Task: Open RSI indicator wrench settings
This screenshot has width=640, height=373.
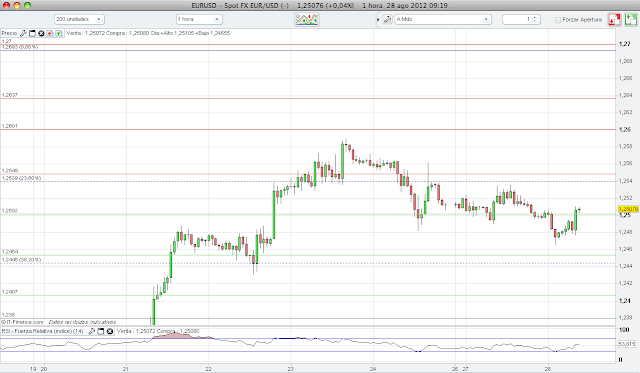Action: [x=92, y=331]
